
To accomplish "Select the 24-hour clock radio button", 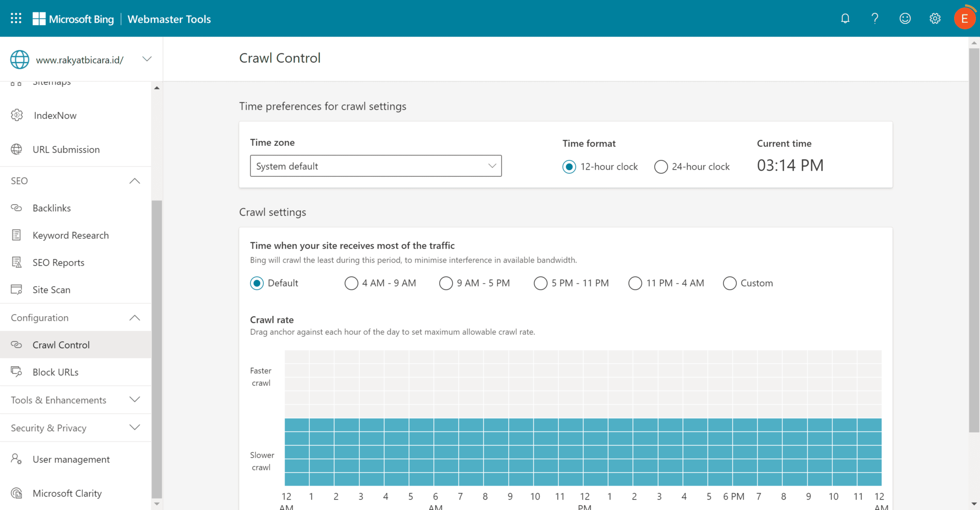I will pyautogui.click(x=660, y=166).
